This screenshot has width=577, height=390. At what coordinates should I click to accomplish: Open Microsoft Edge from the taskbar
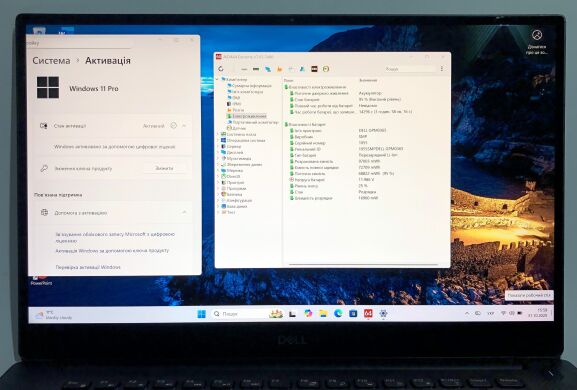tap(338, 313)
